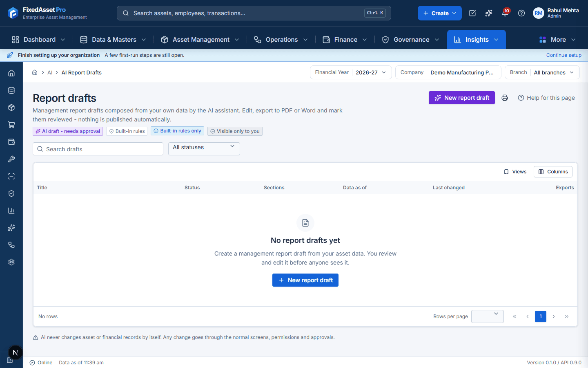The image size is (588, 368).
Task: Expand the Create button menu
Action: [x=440, y=13]
